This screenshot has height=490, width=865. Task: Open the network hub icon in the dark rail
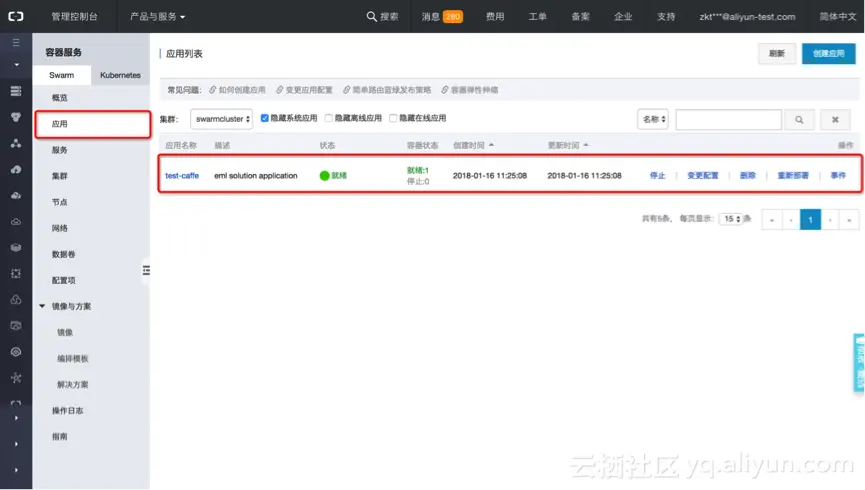point(16,378)
